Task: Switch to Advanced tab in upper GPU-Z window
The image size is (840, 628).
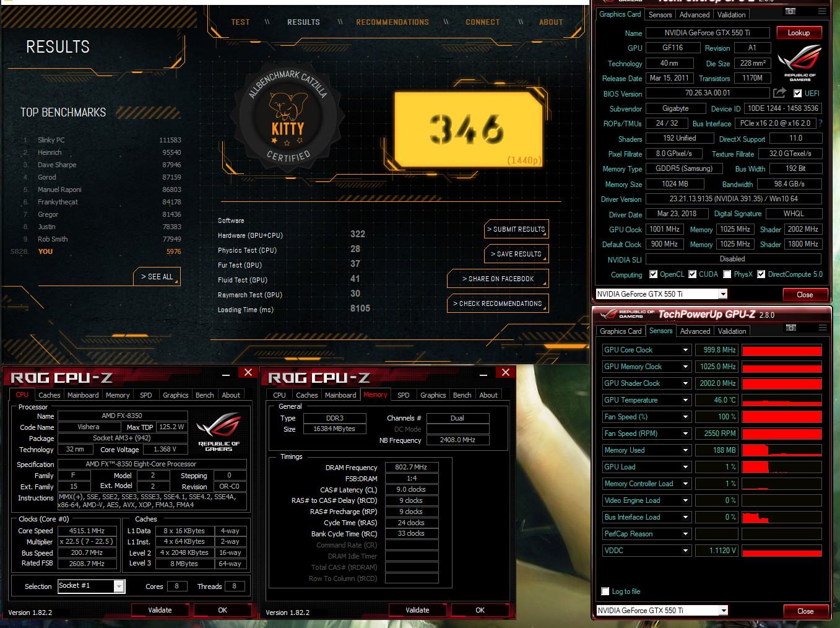Action: pos(695,15)
